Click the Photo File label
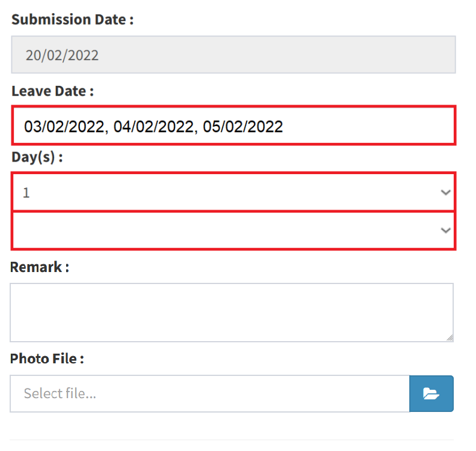 point(47,359)
